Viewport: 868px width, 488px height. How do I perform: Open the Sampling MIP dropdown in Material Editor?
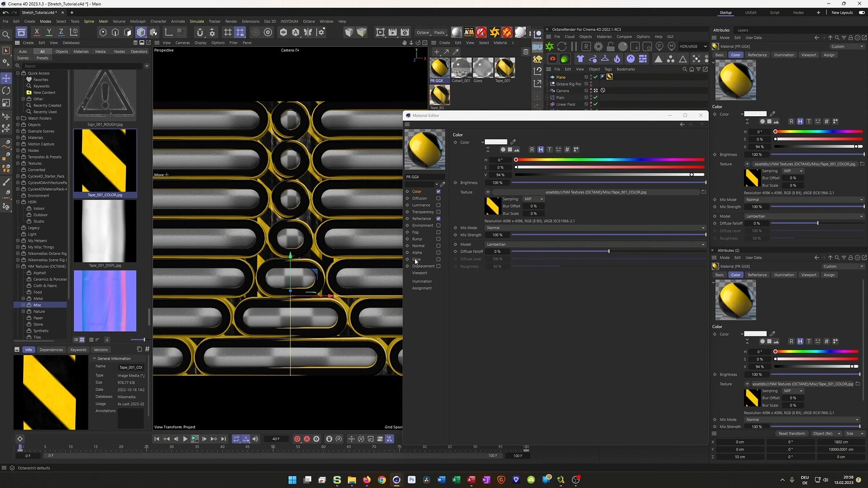pos(534,199)
